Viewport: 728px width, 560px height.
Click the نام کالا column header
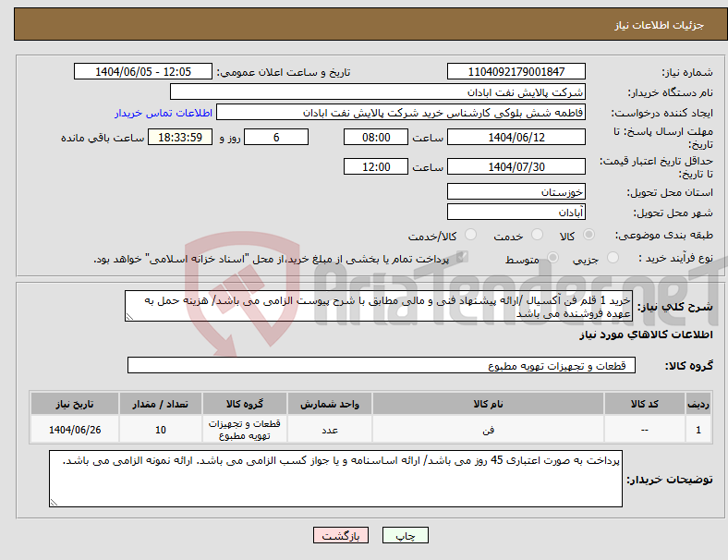[x=488, y=404]
